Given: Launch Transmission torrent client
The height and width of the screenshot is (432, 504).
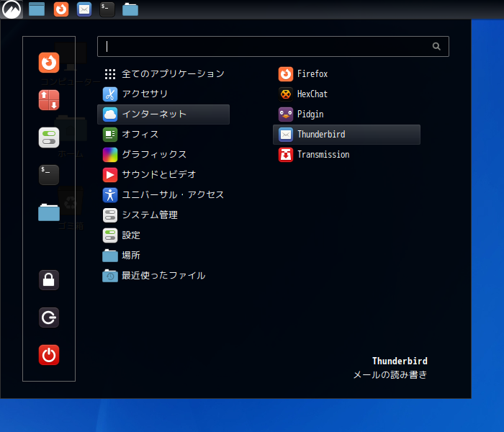Looking at the screenshot, I should pos(346,155).
